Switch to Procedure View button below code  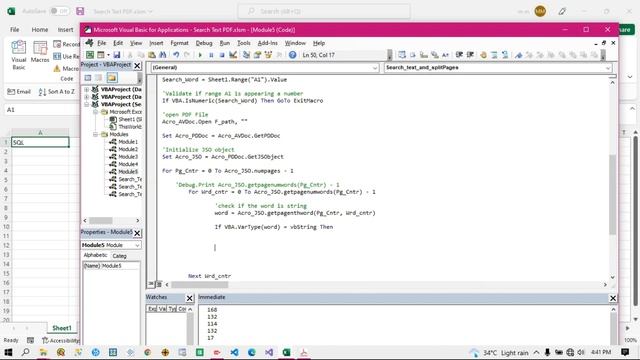151,284
